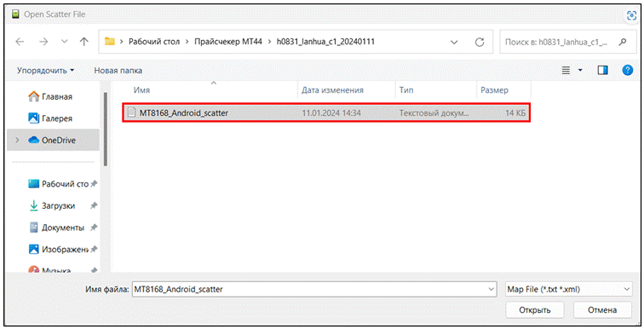Select the MT8168_Android_scatter file
Image resolution: width=644 pixels, height=329 pixels.
[326, 113]
